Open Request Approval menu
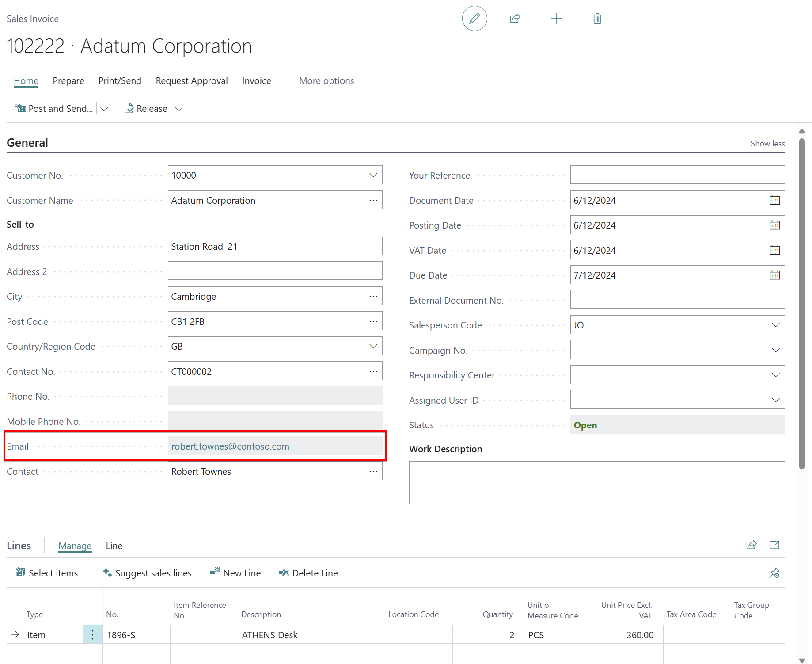 click(x=192, y=80)
